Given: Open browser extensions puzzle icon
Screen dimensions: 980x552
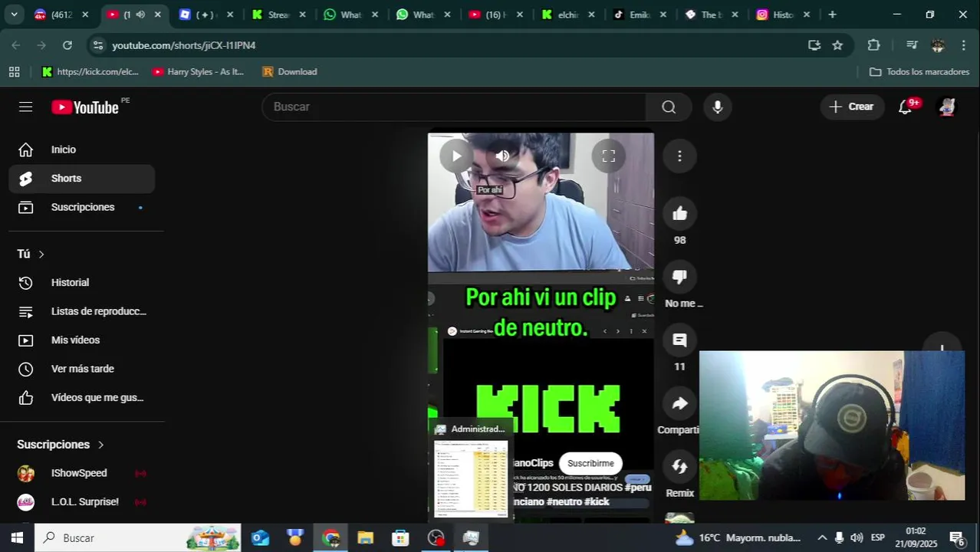Looking at the screenshot, I should (873, 45).
